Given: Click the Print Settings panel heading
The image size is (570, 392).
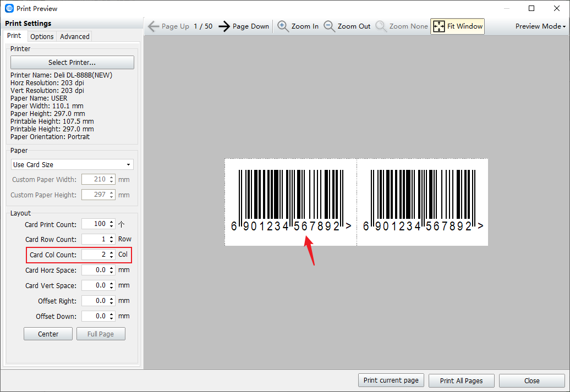Looking at the screenshot, I should point(28,23).
